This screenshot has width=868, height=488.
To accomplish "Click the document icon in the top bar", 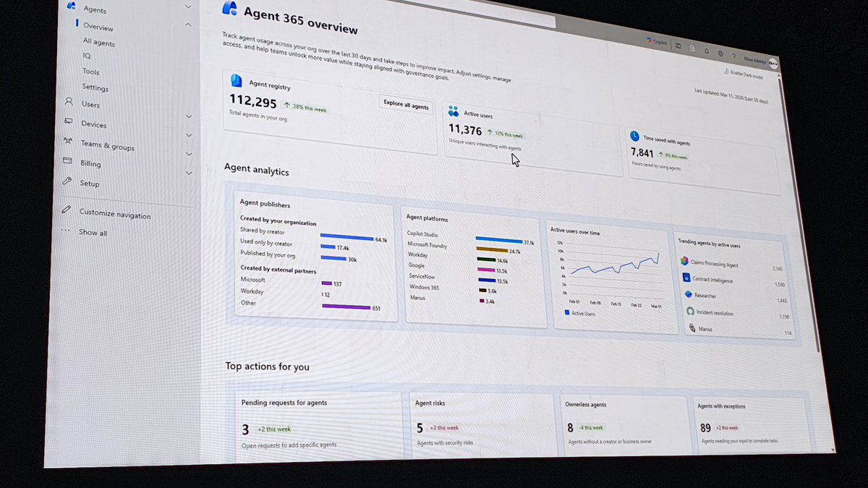I will pyautogui.click(x=692, y=48).
